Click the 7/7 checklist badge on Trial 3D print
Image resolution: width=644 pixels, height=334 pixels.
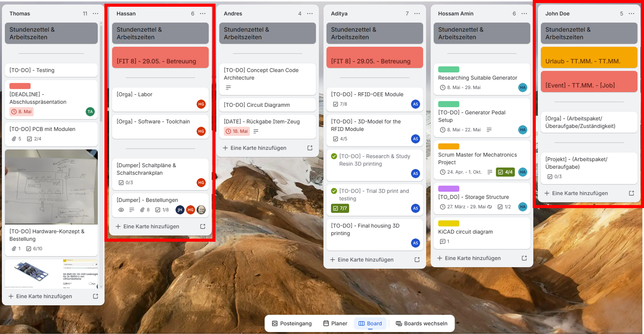click(340, 208)
